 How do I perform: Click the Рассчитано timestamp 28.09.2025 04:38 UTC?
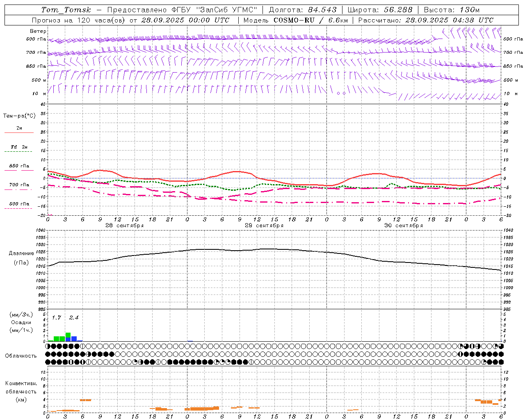[x=450, y=20]
